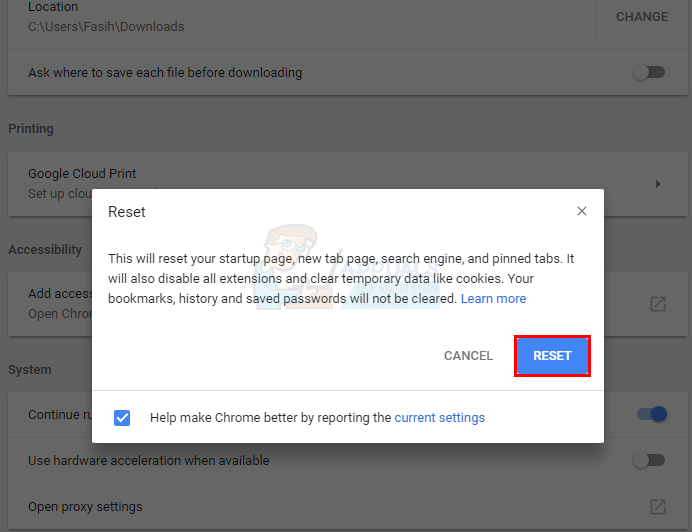Screen dimensions: 692x532
Task: Click CANCEL in the Reset dialog
Action: point(468,356)
